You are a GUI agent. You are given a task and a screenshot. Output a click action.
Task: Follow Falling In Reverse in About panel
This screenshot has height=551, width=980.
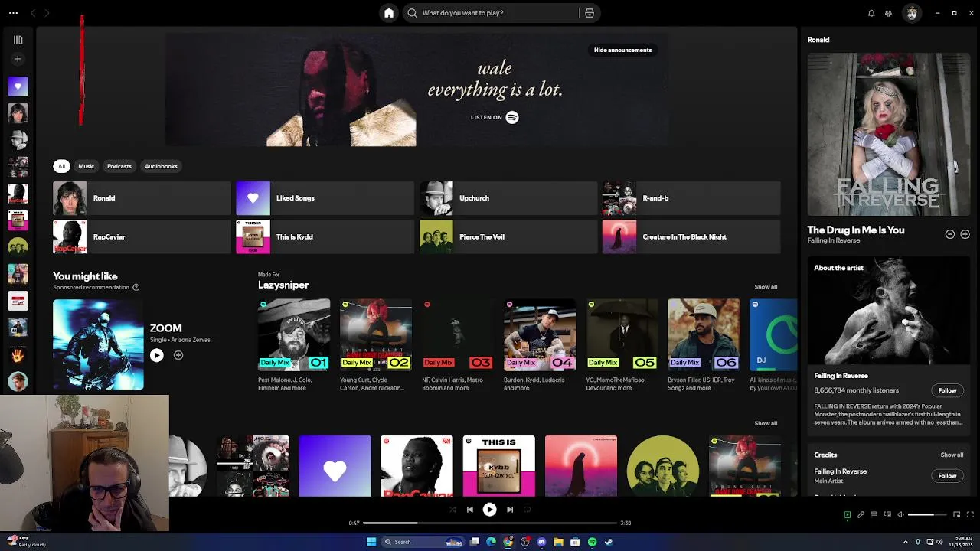[x=947, y=391]
